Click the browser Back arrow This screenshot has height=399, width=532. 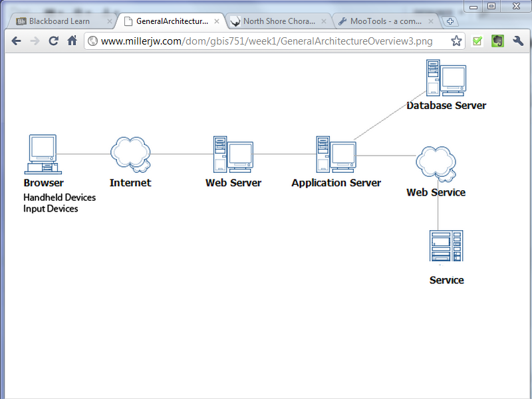[17, 41]
